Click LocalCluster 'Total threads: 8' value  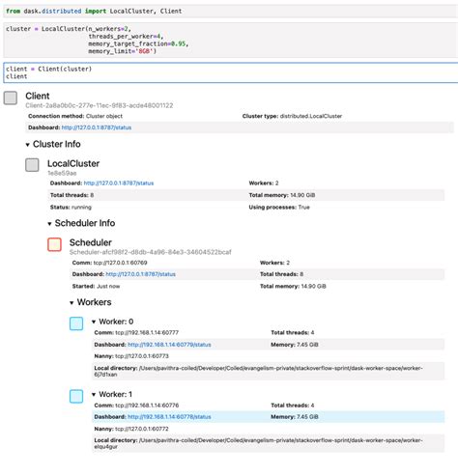coord(72,195)
